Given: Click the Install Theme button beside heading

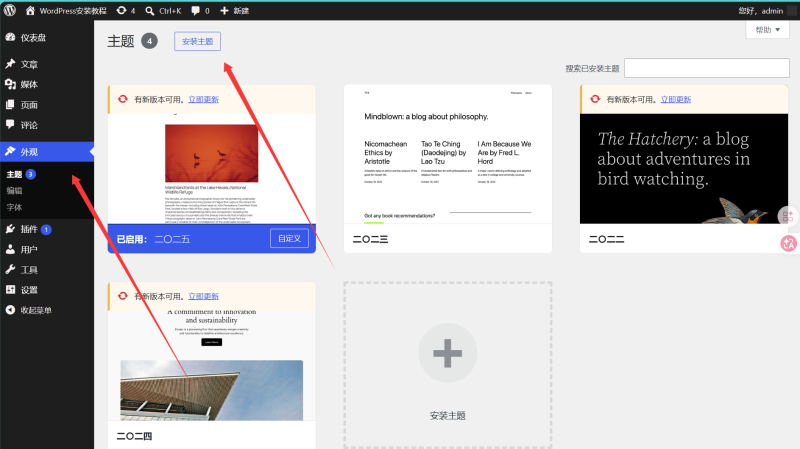Looking at the screenshot, I should click(197, 41).
